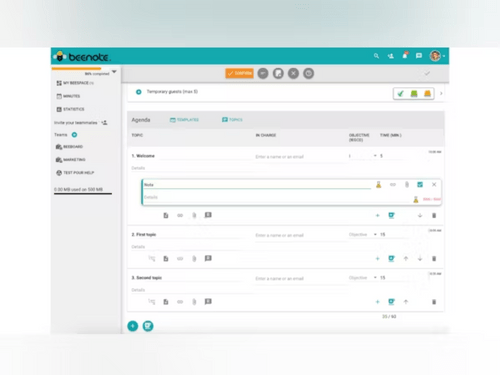The height and width of the screenshot is (375, 500).
Task: Click the teal task icon in Welcome row
Action: pos(391,215)
